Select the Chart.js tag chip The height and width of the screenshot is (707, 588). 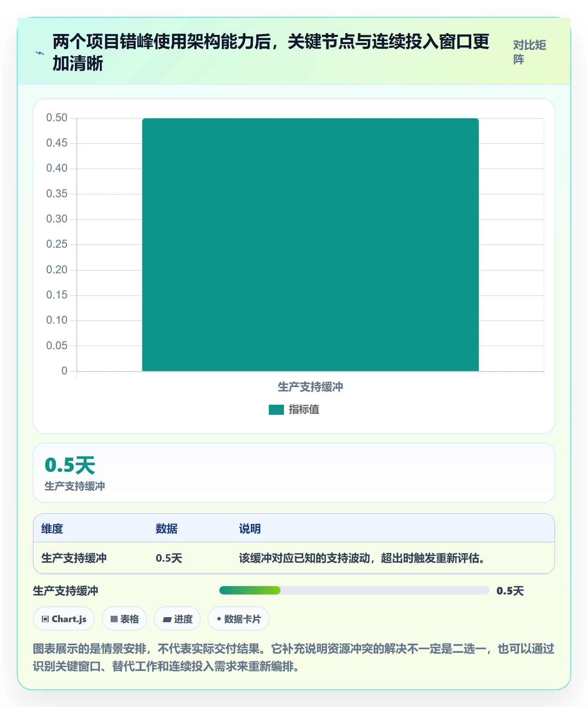[x=64, y=619]
